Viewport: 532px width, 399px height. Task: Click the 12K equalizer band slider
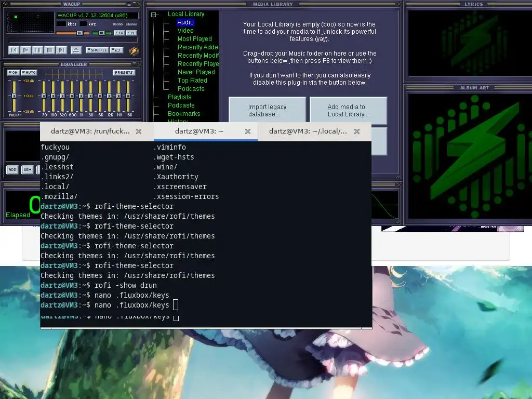[x=109, y=96]
